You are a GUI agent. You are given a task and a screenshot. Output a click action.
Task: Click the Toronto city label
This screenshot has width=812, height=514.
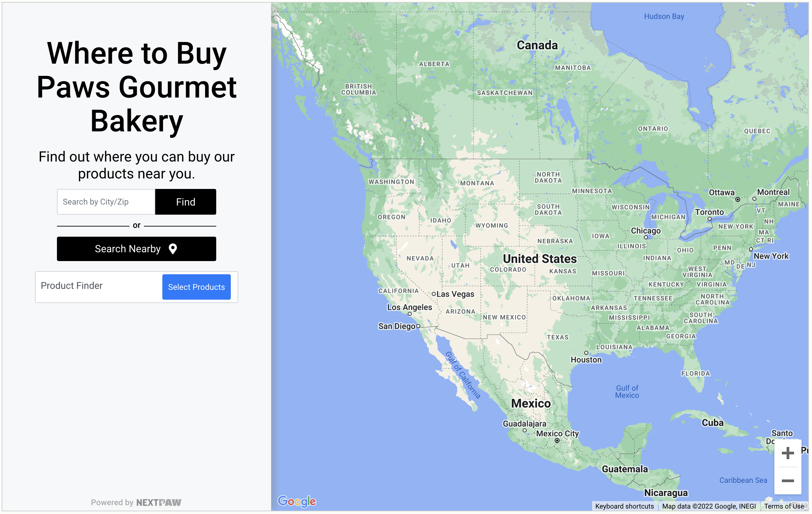[709, 212]
